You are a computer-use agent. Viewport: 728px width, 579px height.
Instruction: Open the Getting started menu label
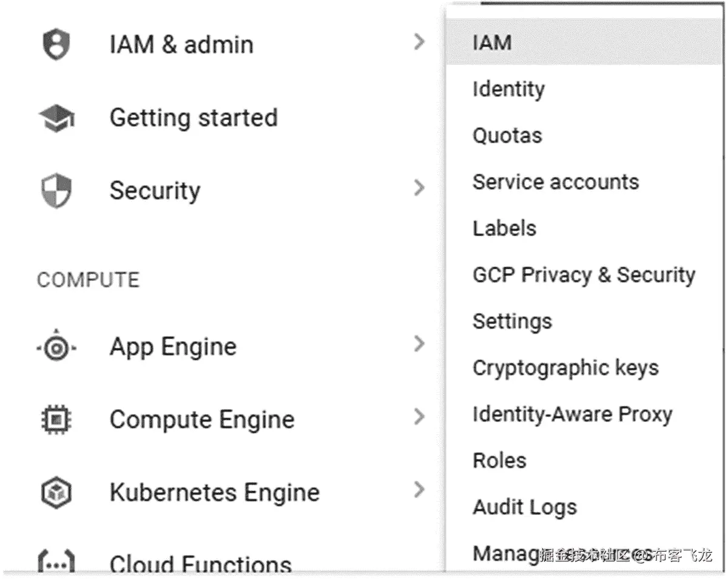click(x=194, y=118)
